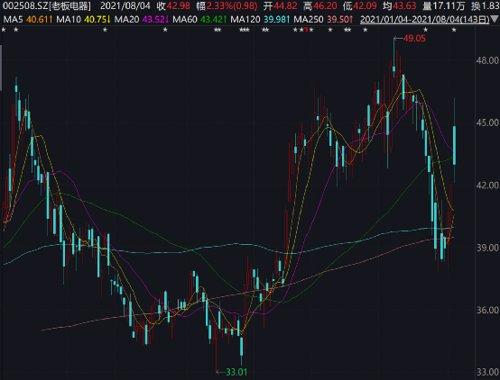Viewport: 500px width, 380px height.
Task: Click the 33.01 low price annotation
Action: 236,372
